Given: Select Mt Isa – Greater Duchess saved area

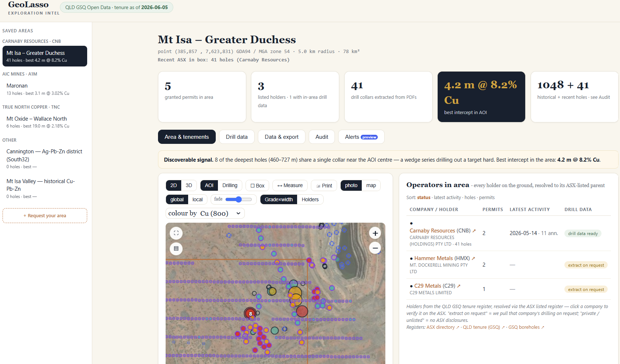Looking at the screenshot, I should click(x=45, y=56).
